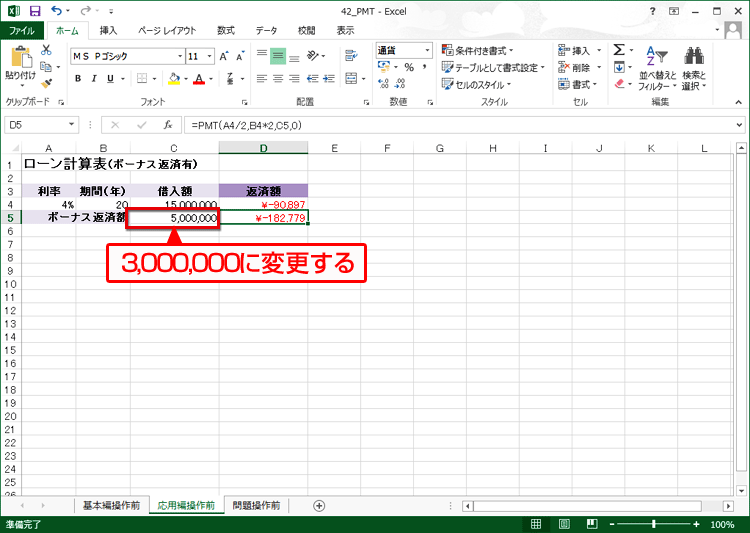Increase font size with the large A

[x=224, y=56]
